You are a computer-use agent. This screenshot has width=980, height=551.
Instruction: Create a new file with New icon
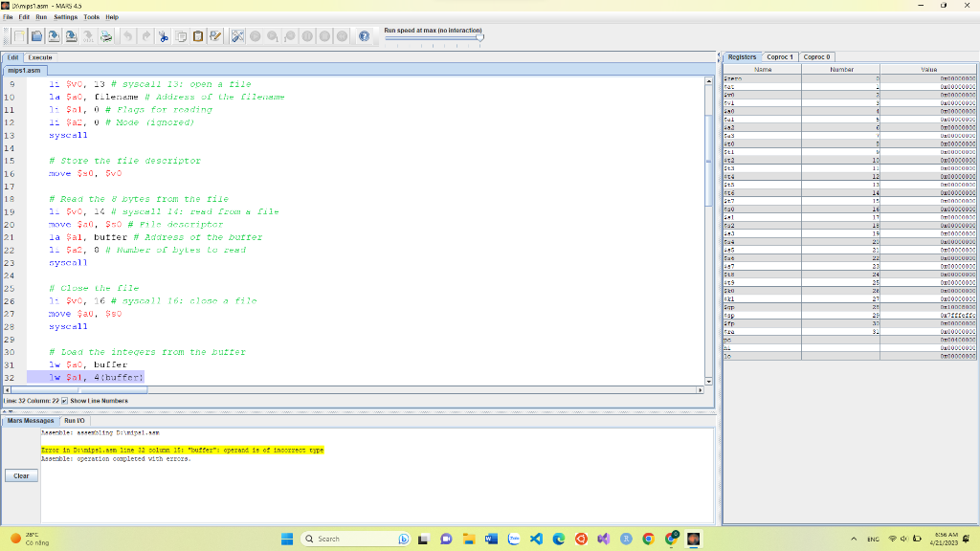[x=19, y=36]
